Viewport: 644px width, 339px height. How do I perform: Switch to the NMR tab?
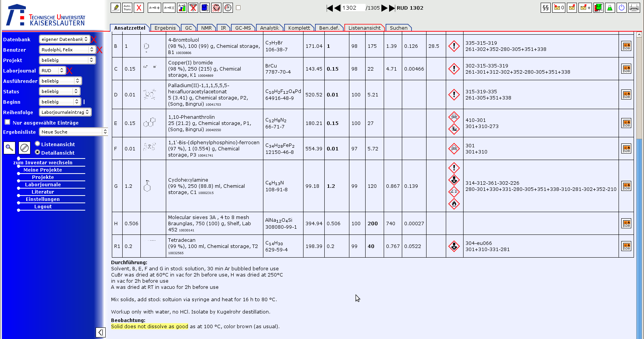[206, 28]
